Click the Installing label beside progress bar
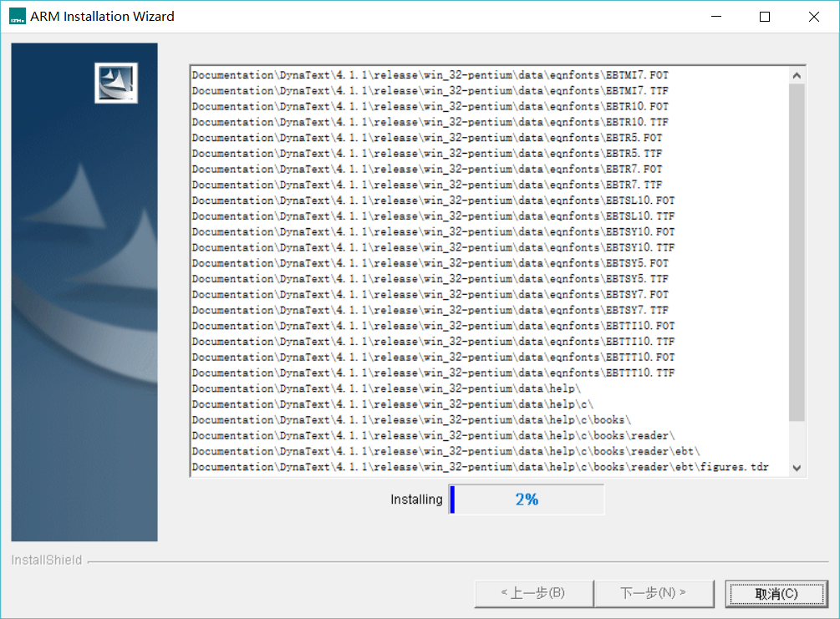Viewport: 840px width, 619px height. [x=416, y=500]
